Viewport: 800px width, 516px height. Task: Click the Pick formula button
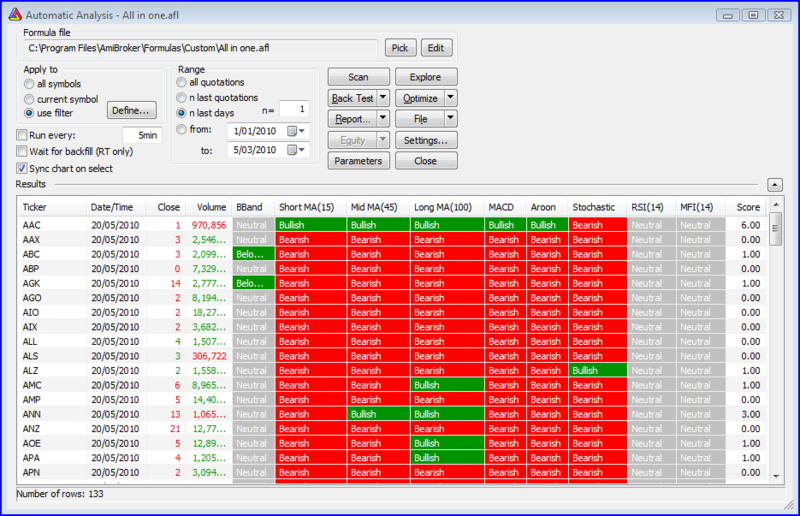click(401, 48)
